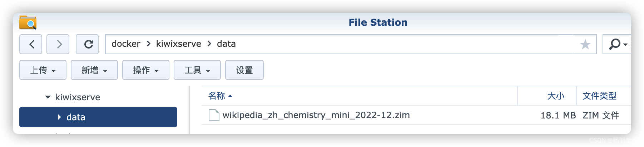Screen dimensions: 644x147
Task: Go back with the left arrow button
Action: pos(31,44)
